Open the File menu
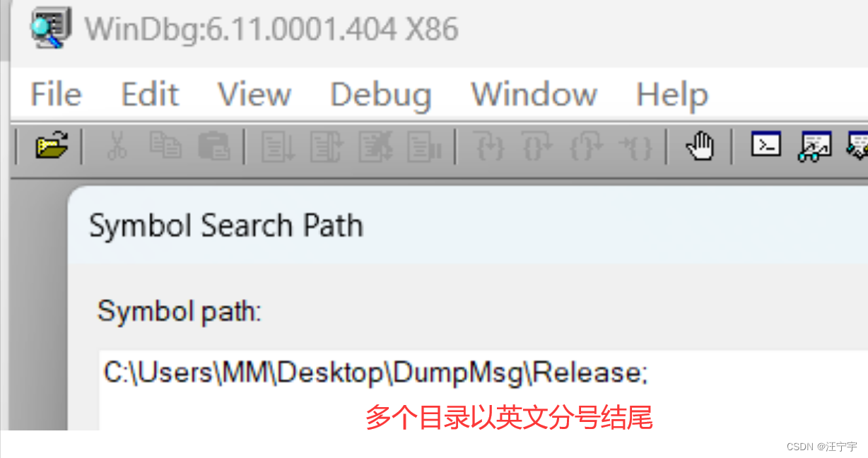The height and width of the screenshot is (458, 868). 56,94
